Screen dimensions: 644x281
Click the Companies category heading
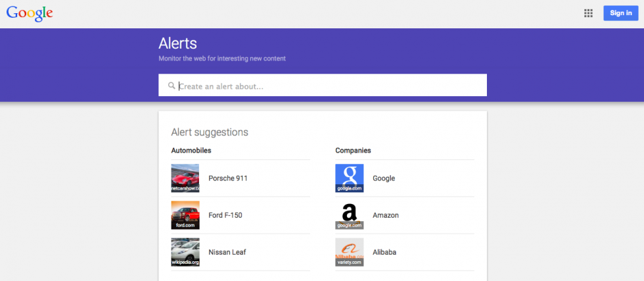(353, 151)
